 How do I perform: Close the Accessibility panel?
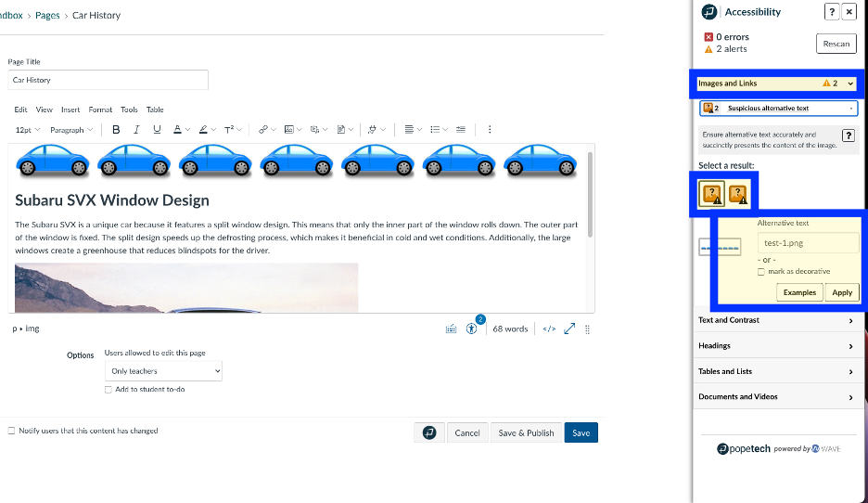click(x=849, y=12)
